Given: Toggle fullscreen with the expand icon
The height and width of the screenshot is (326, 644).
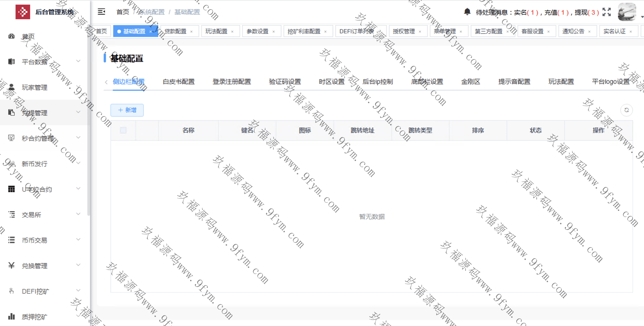Looking at the screenshot, I should (x=606, y=12).
